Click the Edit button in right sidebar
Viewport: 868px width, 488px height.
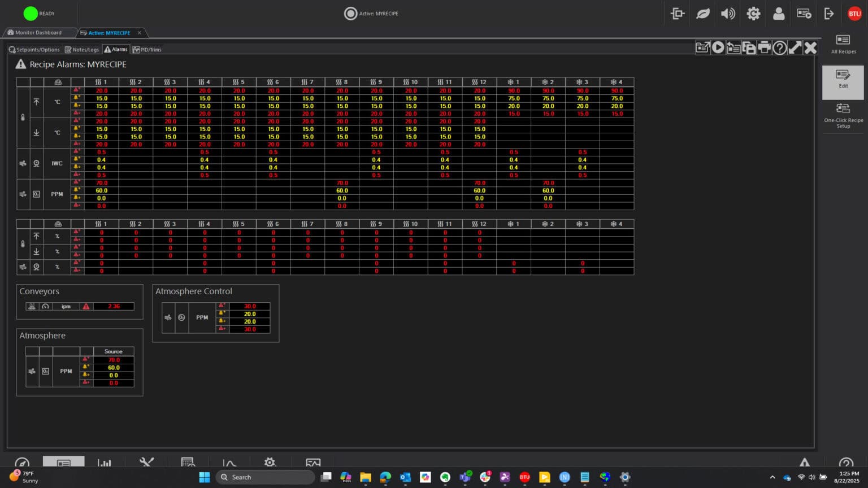coord(843,79)
